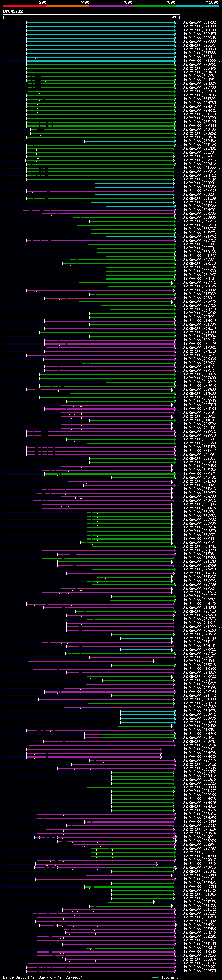Open hit UniRef100_C5XSU5
Screen dimensions: 222x980
199,214
